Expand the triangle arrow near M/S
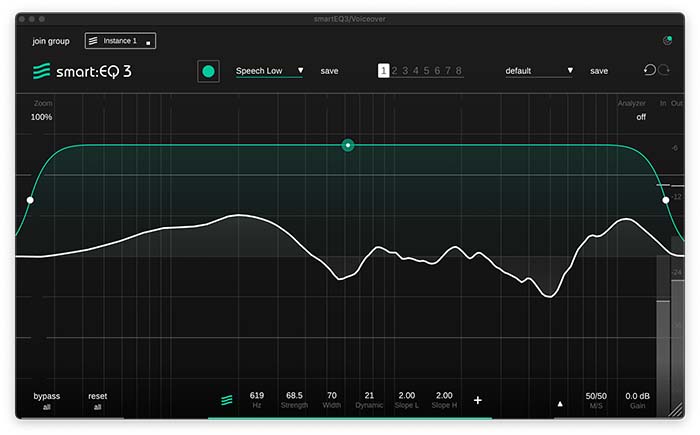This screenshot has height=435, width=700. click(x=560, y=404)
